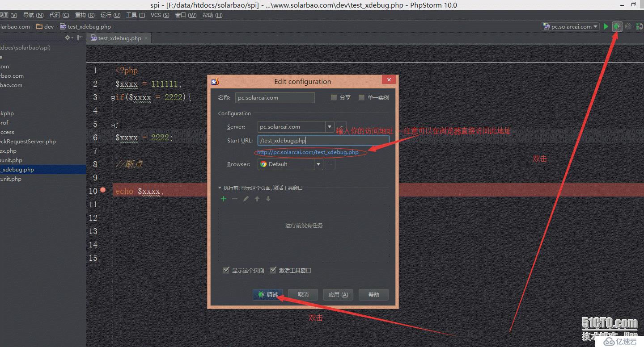
Task: Click the 运行前没有任务 placeholder text
Action: coord(304,226)
